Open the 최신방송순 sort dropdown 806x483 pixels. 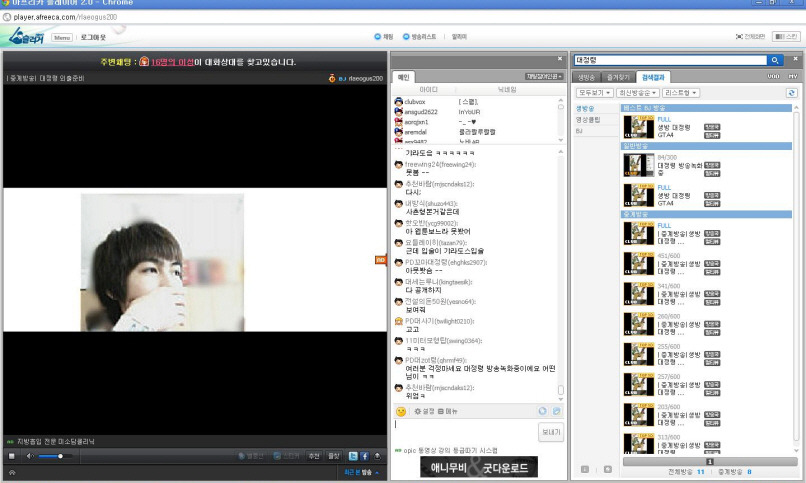point(637,93)
